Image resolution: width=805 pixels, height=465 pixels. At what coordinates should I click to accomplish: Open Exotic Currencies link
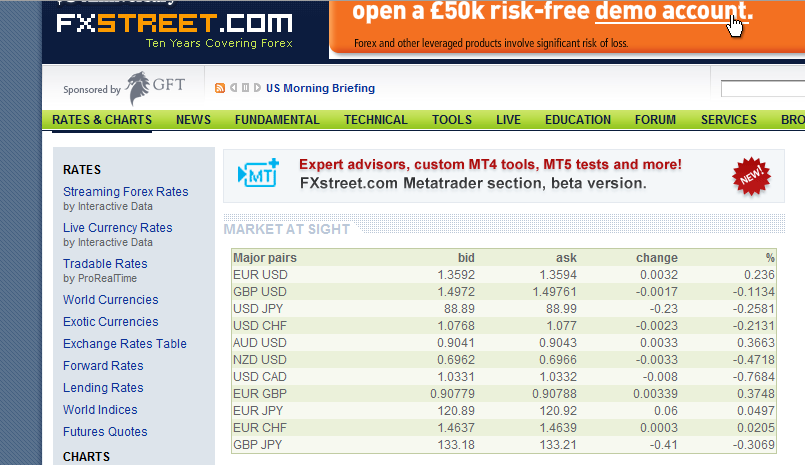point(110,322)
